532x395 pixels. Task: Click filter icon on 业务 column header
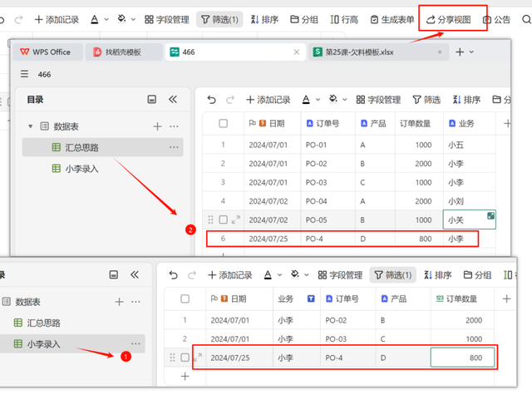pos(311,299)
